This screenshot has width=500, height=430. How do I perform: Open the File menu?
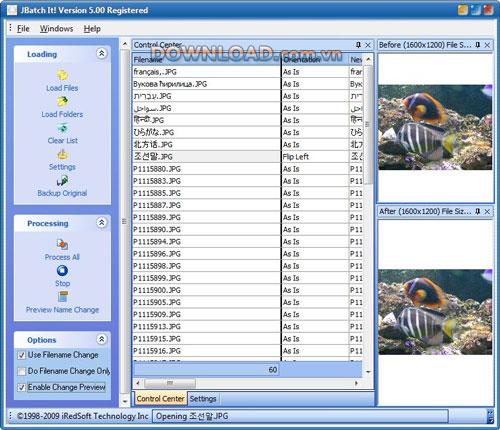point(23,29)
